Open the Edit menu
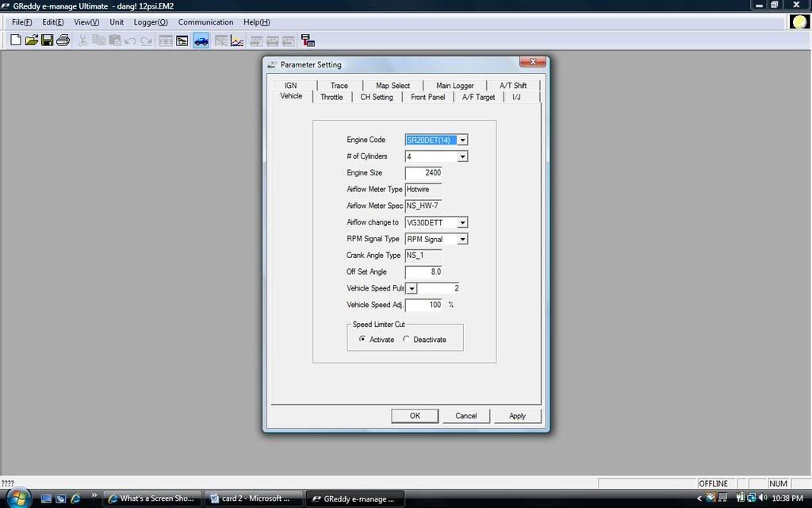812x508 pixels. pos(53,22)
